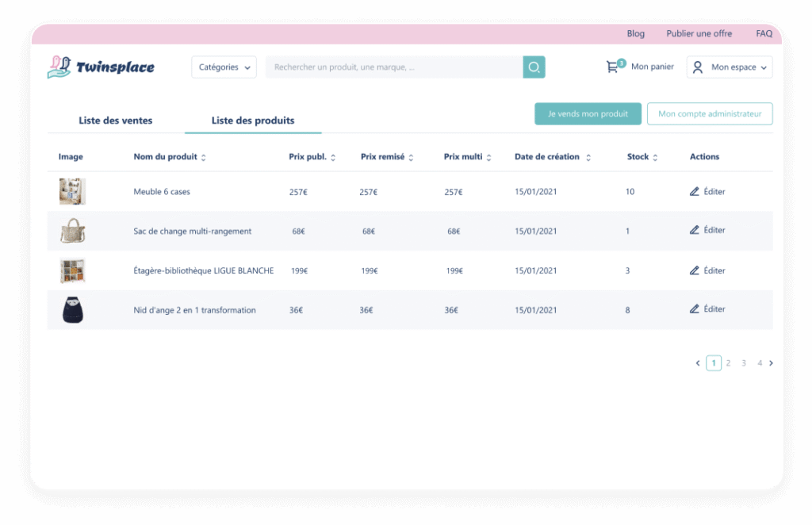Go to next page with the right arrow

pos(771,363)
